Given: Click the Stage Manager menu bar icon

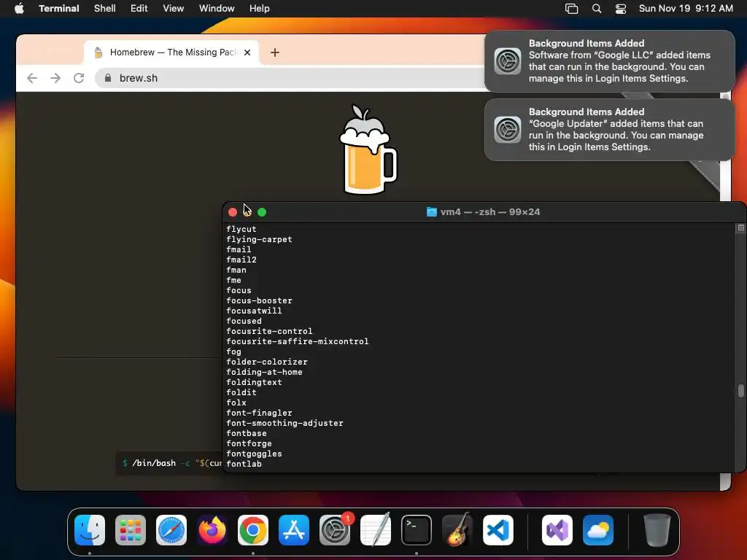Looking at the screenshot, I should coord(571,8).
